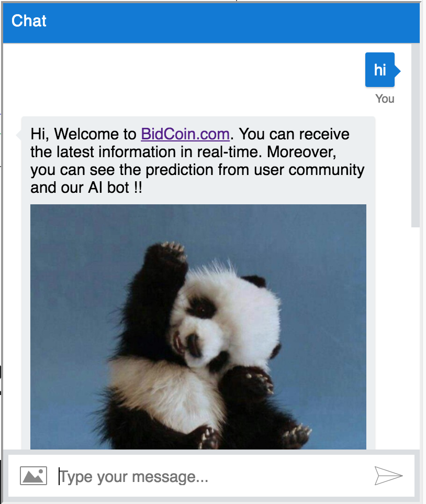Click the blue backdrop of the panda photo
The height and width of the screenshot is (504, 426).
(321, 244)
